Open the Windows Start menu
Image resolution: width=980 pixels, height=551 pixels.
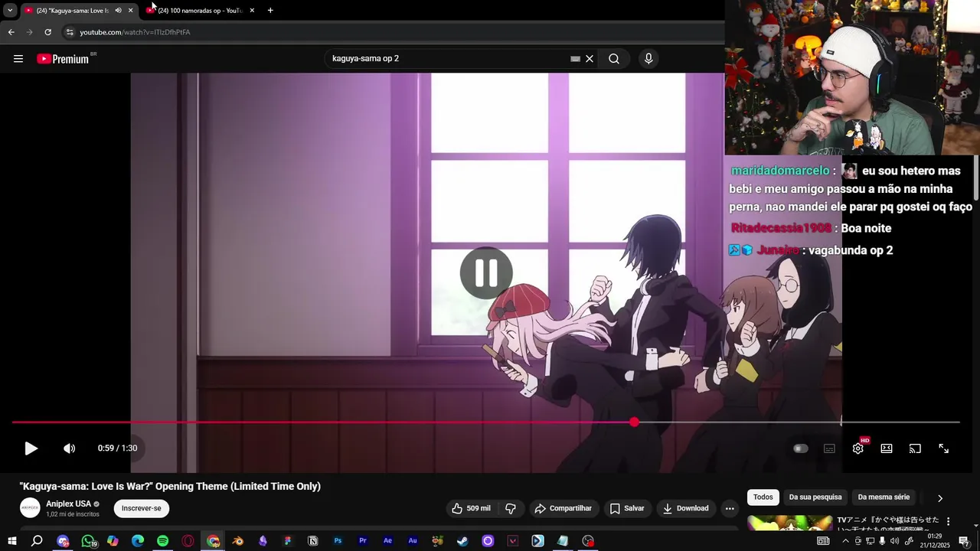click(x=12, y=541)
